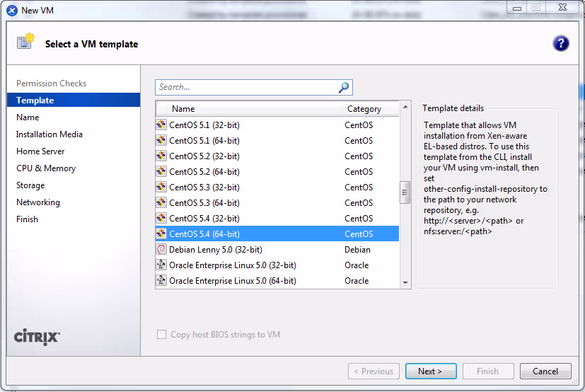
Task: Click Oracle Enterprise Linux 5.0 (64-bit) icon
Action: tap(161, 281)
